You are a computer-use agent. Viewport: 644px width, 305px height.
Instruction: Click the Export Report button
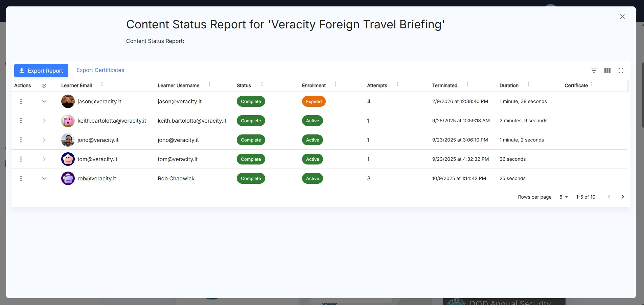tap(41, 71)
